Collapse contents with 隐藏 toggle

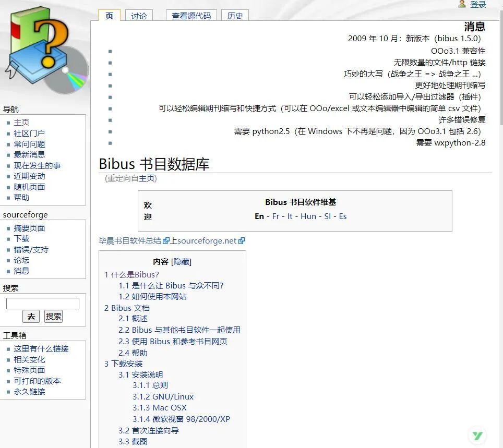[x=181, y=262]
